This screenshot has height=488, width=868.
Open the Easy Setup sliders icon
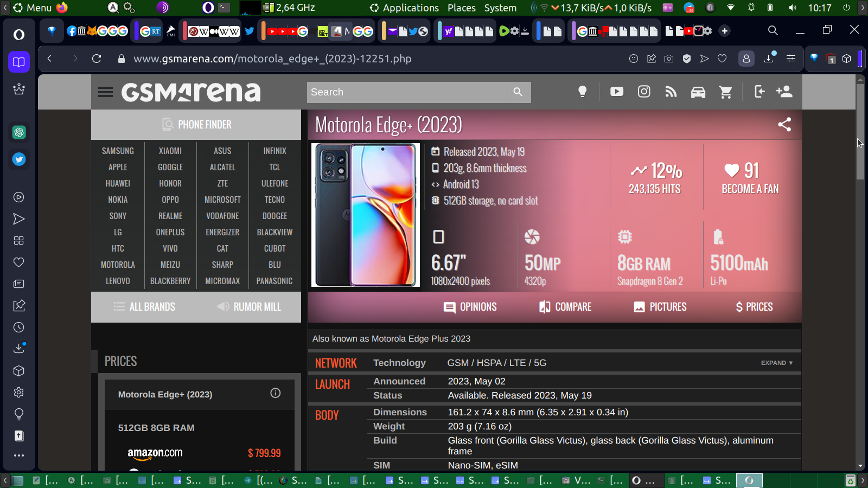791,59
